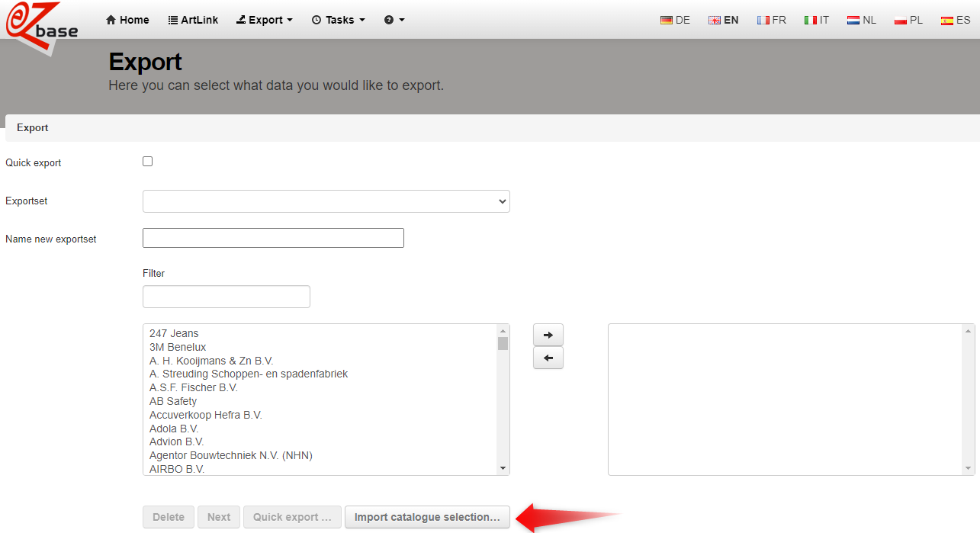
Task: Switch language to French (FR)
Action: [772, 21]
